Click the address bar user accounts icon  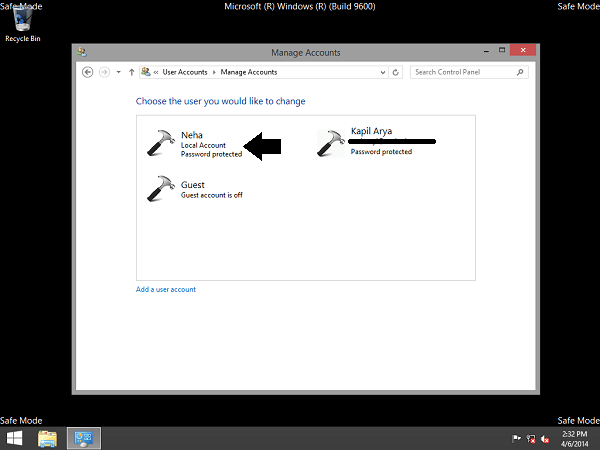tap(145, 72)
